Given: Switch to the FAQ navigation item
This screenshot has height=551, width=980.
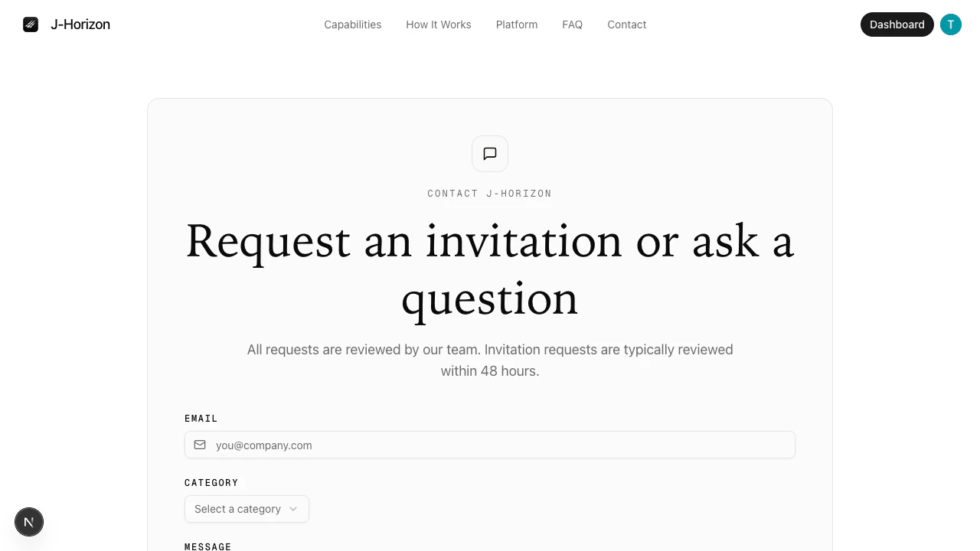Looking at the screenshot, I should click(572, 24).
